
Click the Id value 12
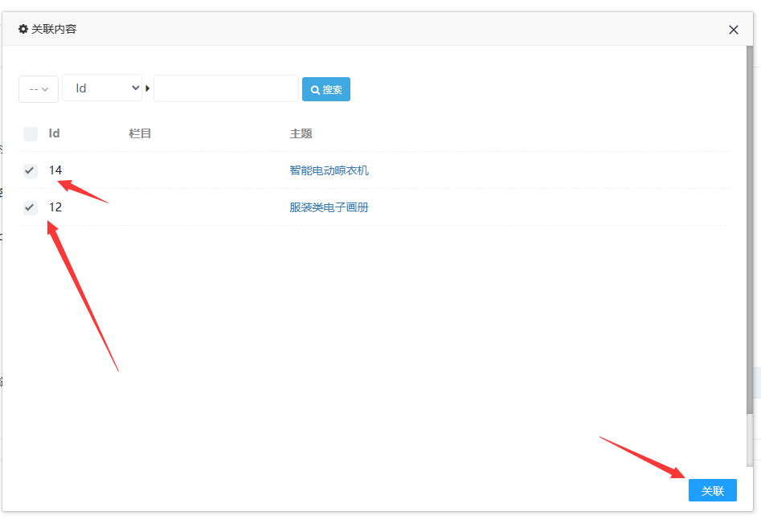pos(55,207)
